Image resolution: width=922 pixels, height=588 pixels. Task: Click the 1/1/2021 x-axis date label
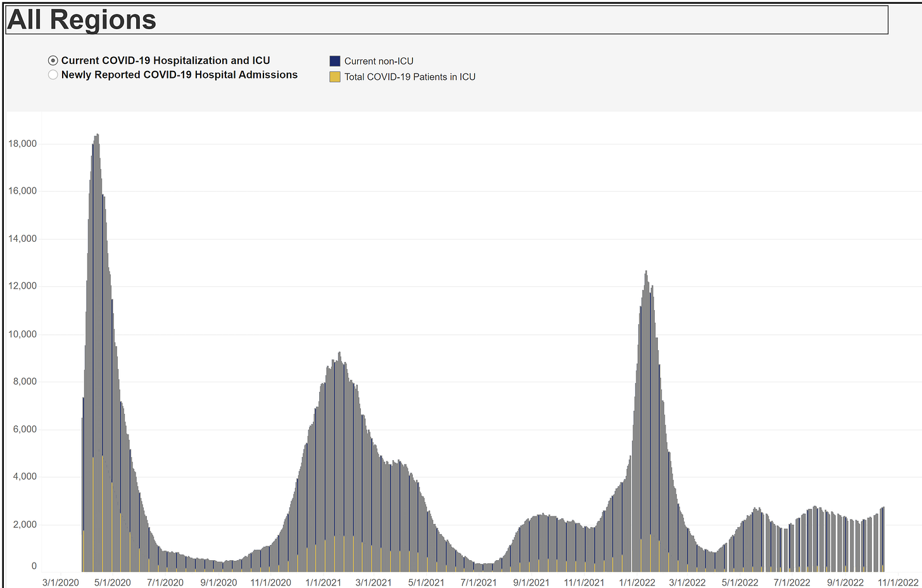(324, 582)
